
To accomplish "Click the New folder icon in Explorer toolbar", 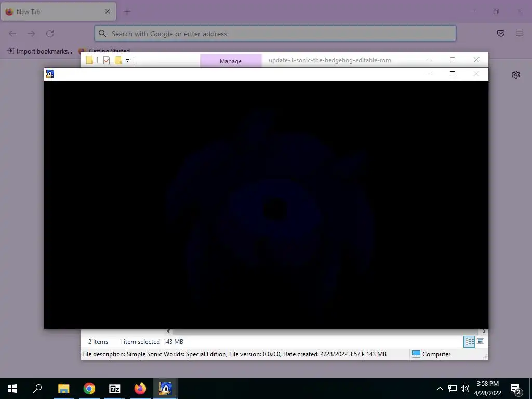I will 118,60.
